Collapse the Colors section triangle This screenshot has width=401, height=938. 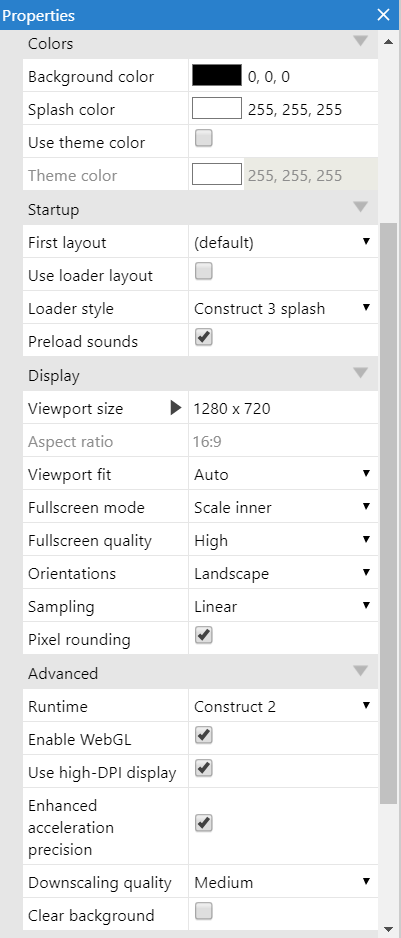tap(360, 41)
